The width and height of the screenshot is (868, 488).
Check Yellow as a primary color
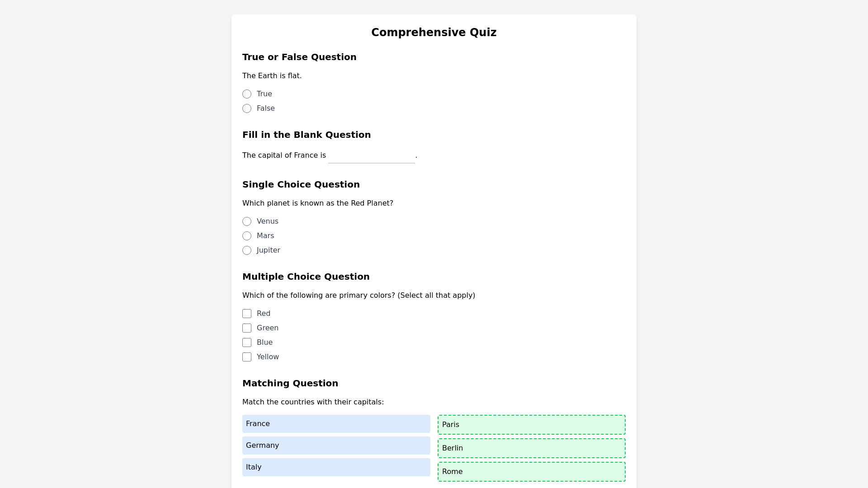click(x=247, y=357)
